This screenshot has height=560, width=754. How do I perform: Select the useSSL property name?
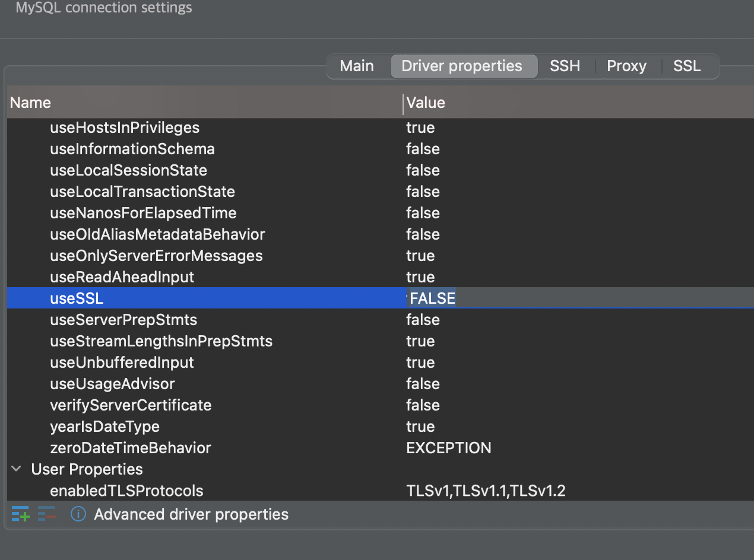pos(77,298)
